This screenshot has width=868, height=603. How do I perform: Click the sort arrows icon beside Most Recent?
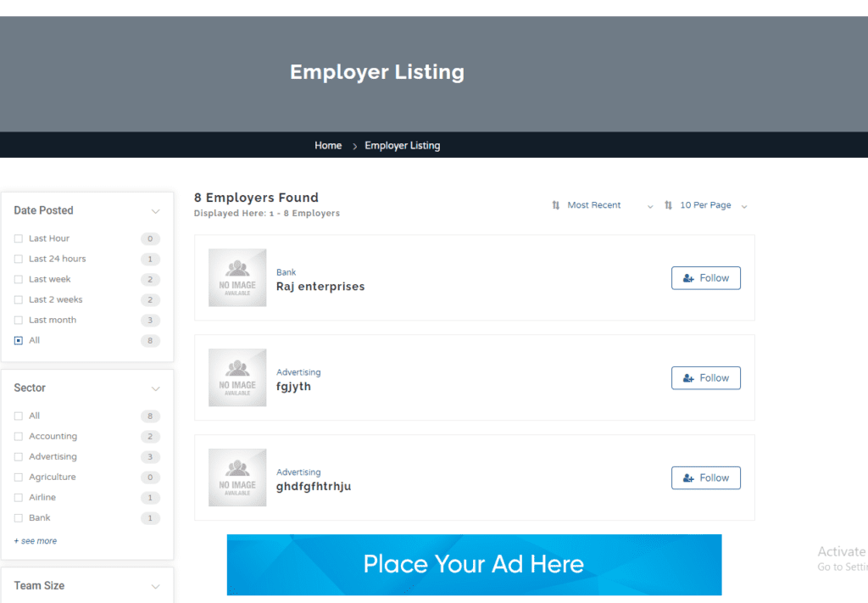pos(556,205)
